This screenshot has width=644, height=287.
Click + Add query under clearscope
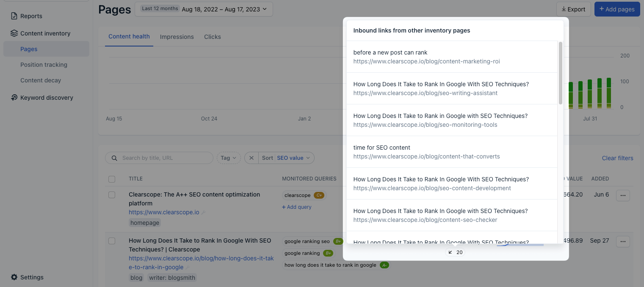tap(297, 207)
